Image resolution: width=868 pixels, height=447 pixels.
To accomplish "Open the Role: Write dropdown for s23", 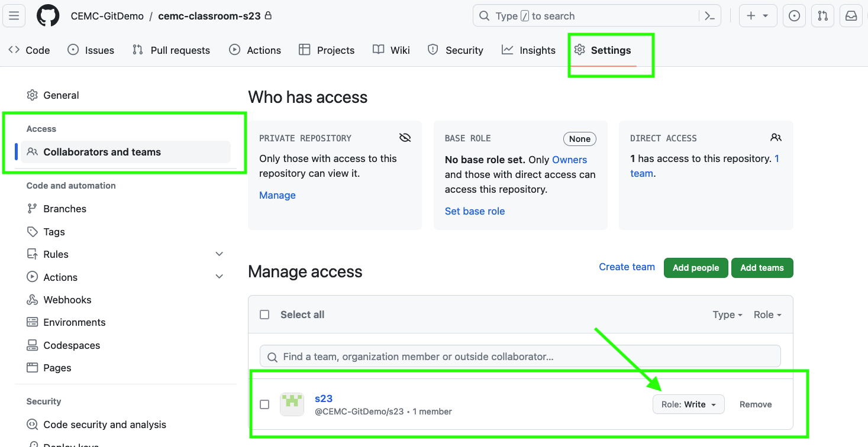I will tap(688, 404).
